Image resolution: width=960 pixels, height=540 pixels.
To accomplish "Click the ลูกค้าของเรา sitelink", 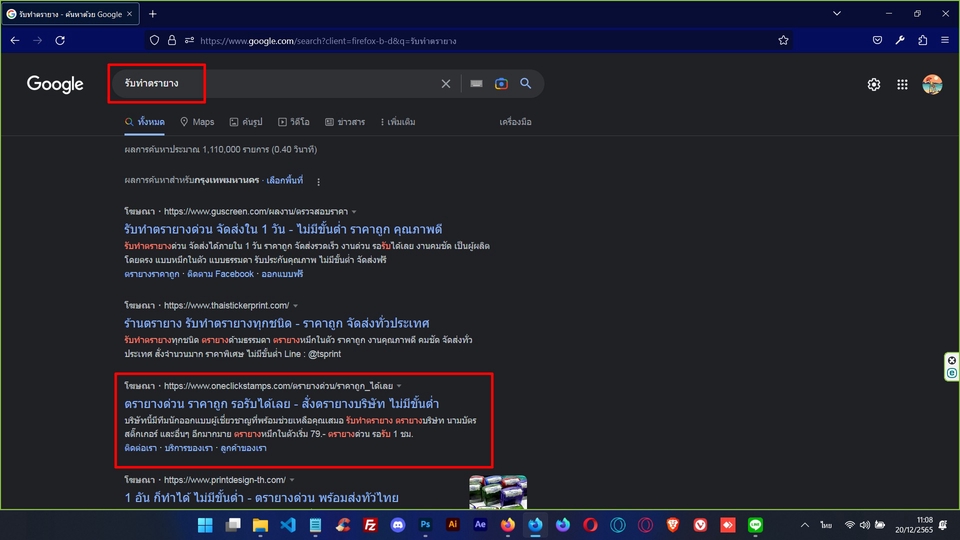I will [x=244, y=448].
